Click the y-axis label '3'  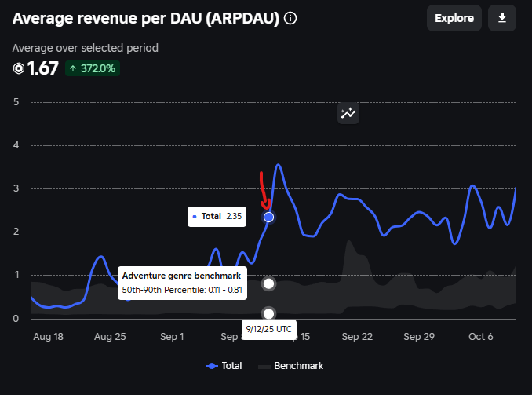pyautogui.click(x=16, y=188)
